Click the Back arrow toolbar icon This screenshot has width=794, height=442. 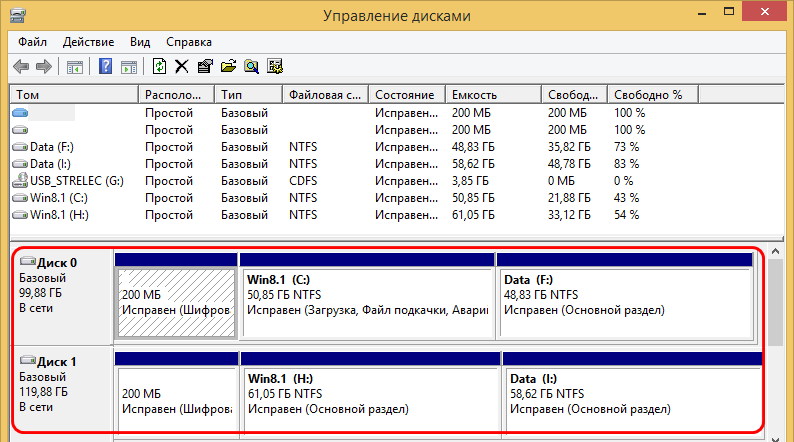click(21, 66)
